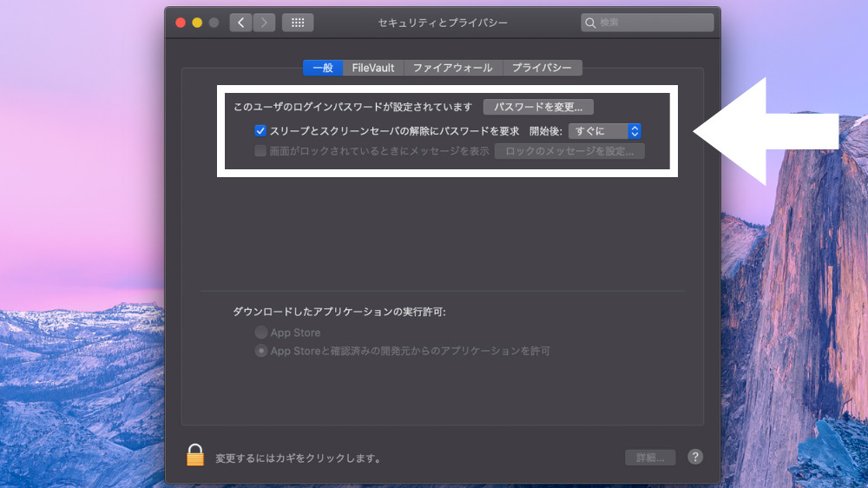Focus the 検索 search field

tap(648, 23)
